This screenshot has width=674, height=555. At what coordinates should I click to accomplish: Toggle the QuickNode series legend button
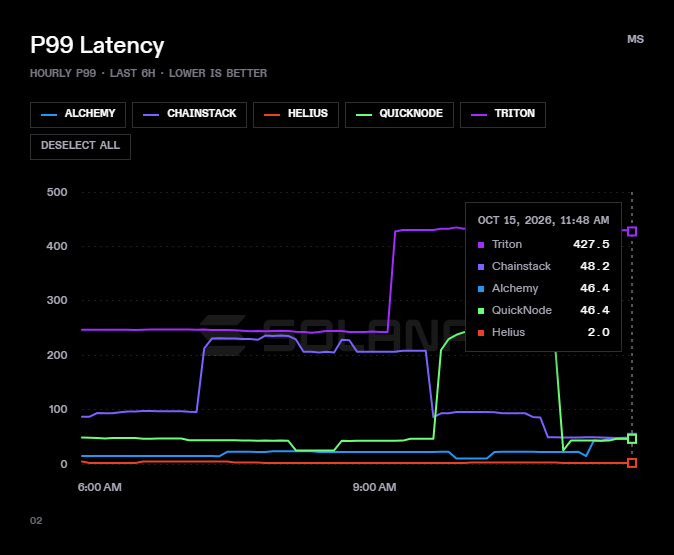click(399, 115)
